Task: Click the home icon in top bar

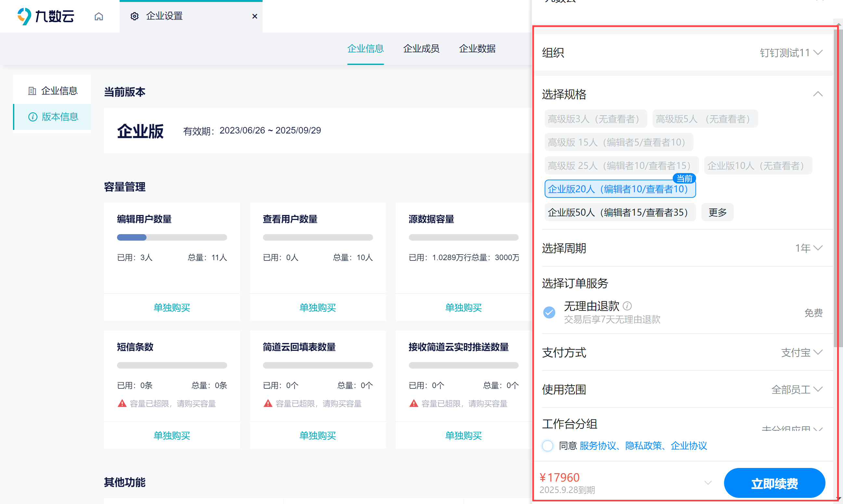Action: 98,16
